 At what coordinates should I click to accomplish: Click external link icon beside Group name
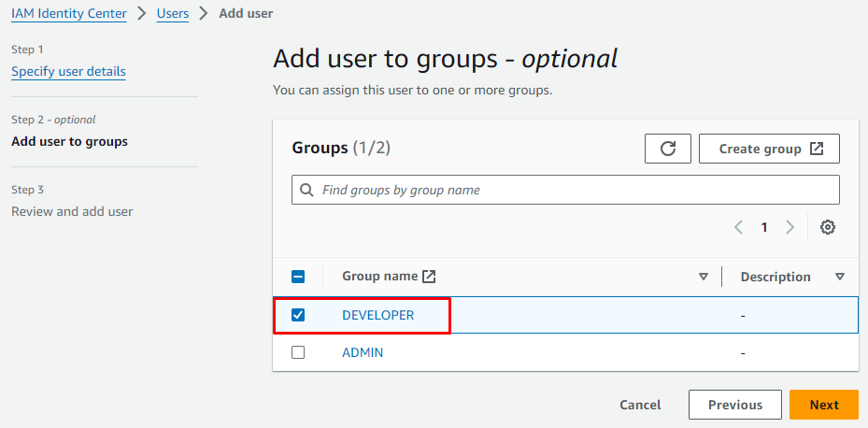[x=429, y=277]
